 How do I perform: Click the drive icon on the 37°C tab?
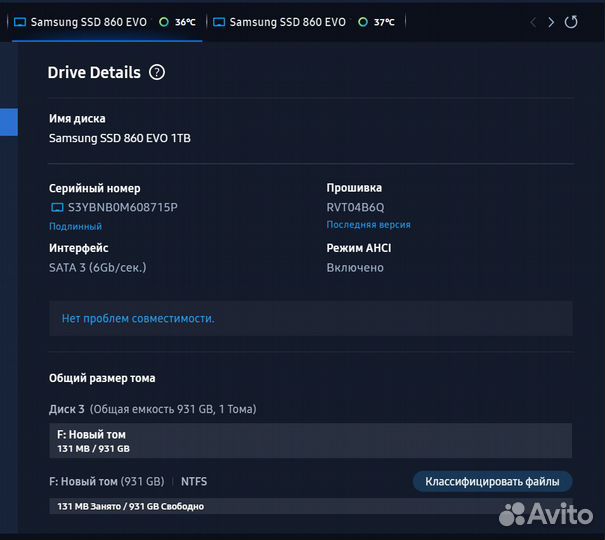pyautogui.click(x=219, y=22)
